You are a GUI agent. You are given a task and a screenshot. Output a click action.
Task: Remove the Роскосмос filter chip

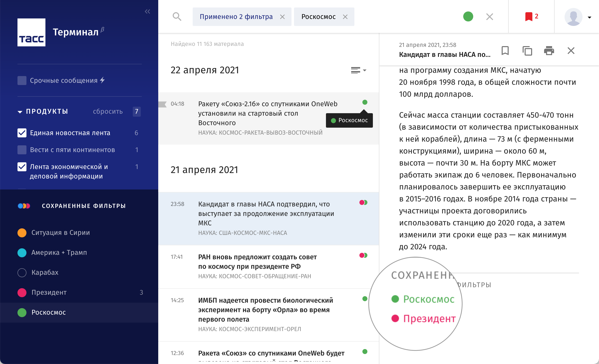(345, 17)
